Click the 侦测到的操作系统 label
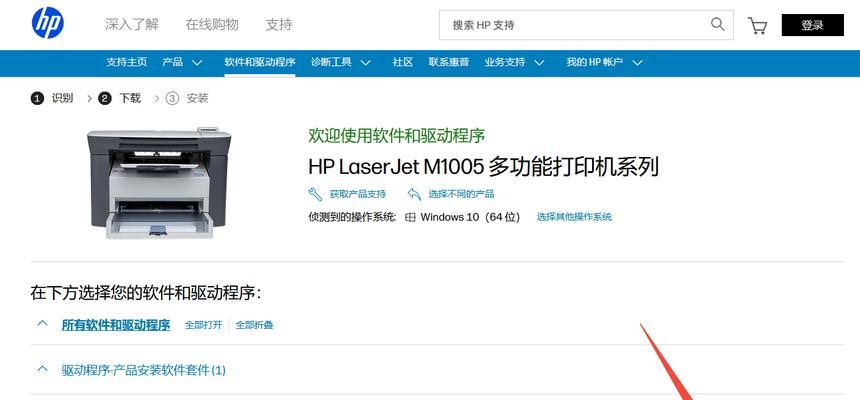Screen dimensions: 860x400 point(352,217)
